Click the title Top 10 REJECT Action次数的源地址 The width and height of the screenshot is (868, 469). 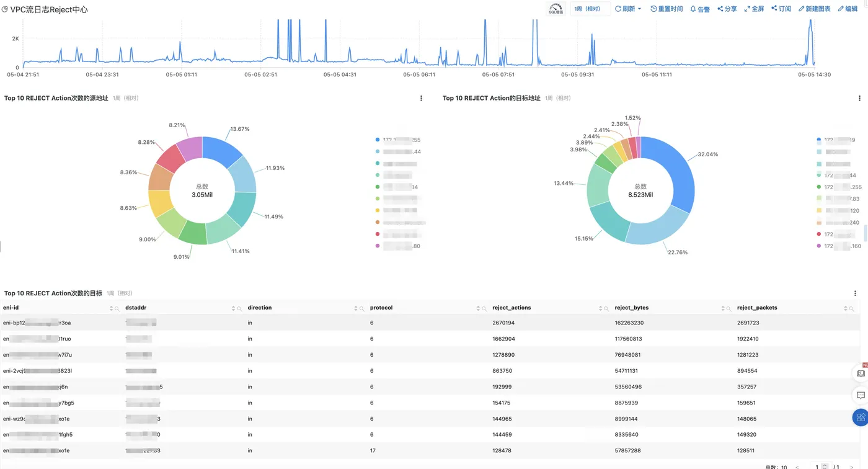pyautogui.click(x=56, y=98)
